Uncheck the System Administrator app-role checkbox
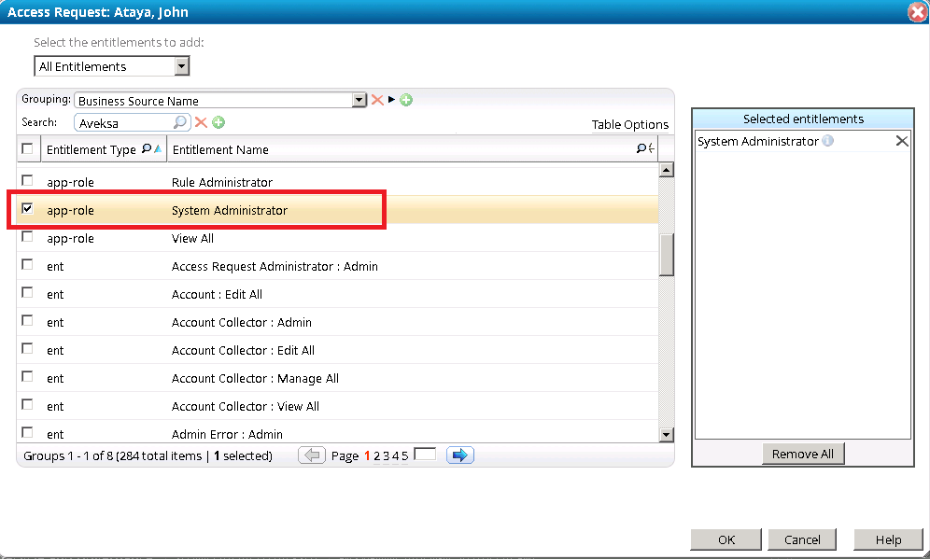The width and height of the screenshot is (930, 560). 27,209
